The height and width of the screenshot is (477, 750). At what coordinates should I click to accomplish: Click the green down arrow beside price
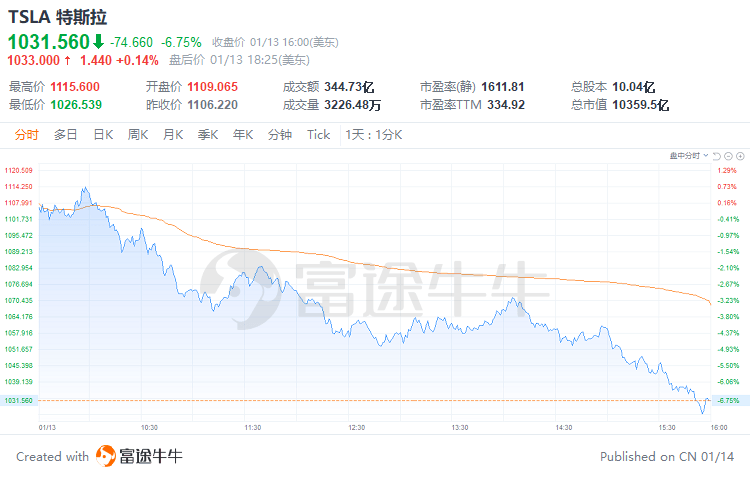coord(98,42)
